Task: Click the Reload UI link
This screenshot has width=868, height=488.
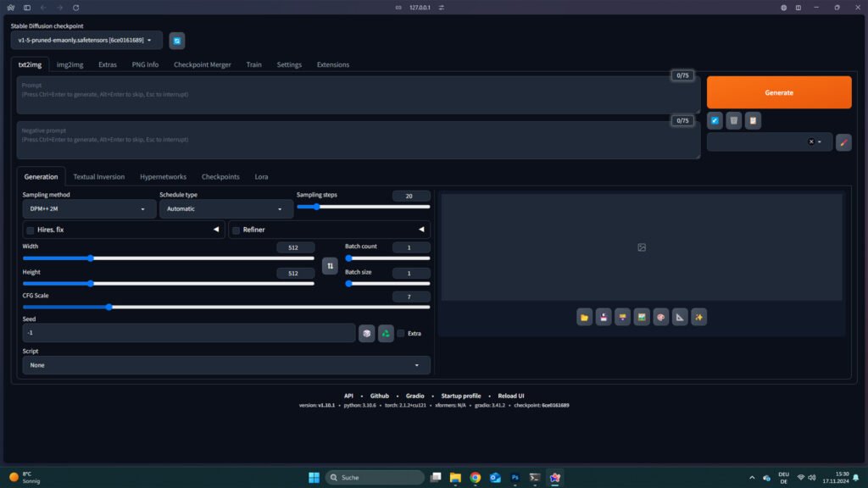Action: click(x=510, y=396)
